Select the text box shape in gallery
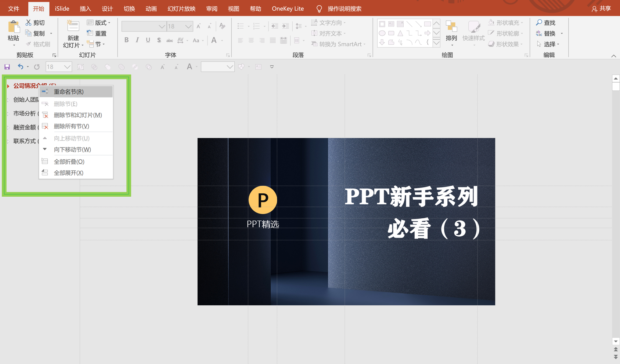 click(391, 24)
